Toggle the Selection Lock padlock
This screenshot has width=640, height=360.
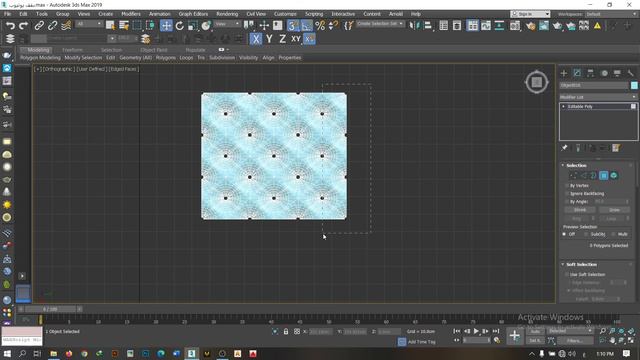point(286,331)
